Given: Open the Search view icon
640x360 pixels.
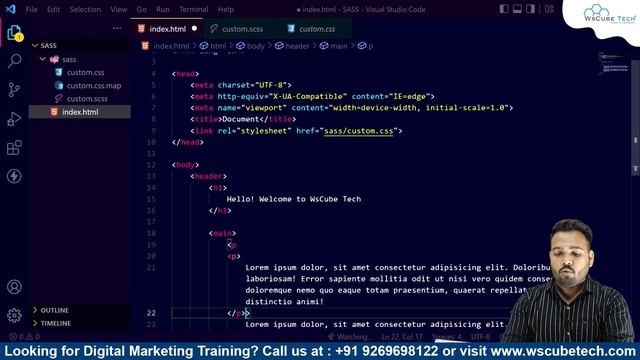Looking at the screenshot, I should pos(14,61).
